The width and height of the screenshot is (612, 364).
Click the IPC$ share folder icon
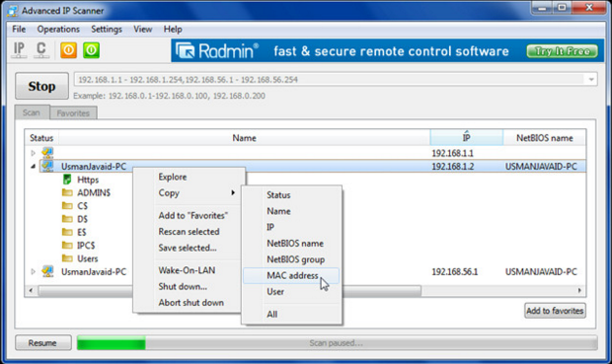pos(67,246)
